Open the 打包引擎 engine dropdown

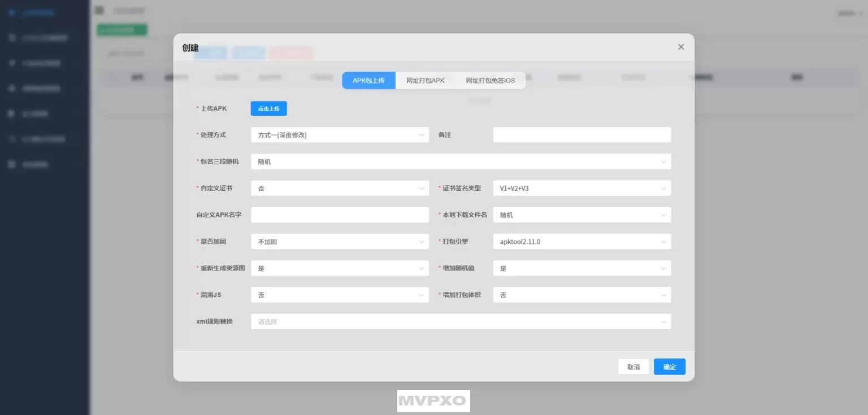581,241
